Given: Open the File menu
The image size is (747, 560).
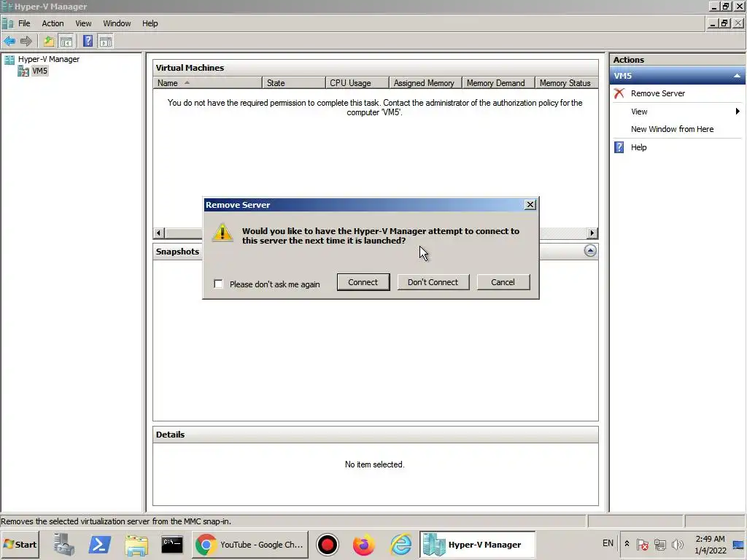Looking at the screenshot, I should click(24, 23).
